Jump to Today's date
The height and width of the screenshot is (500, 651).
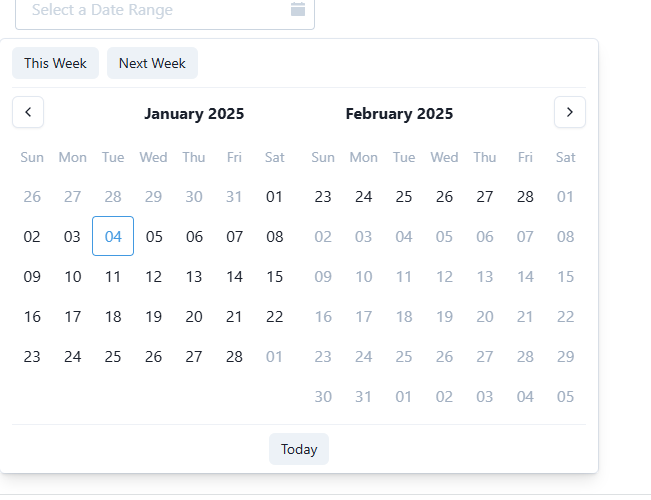pos(299,449)
